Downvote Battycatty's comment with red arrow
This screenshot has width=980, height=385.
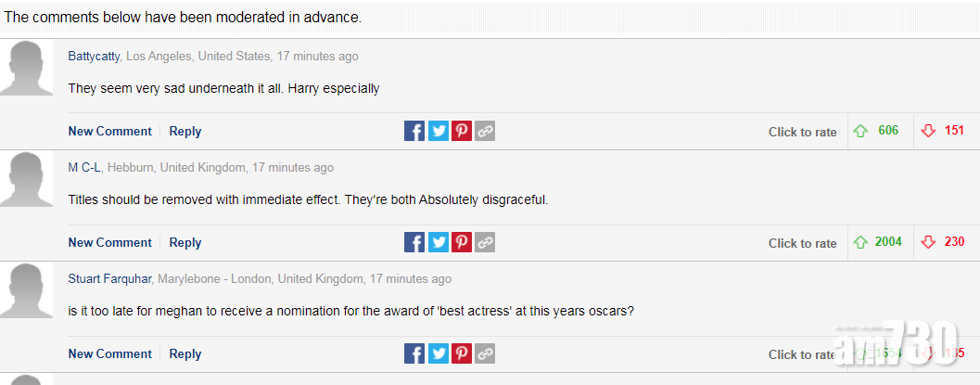point(928,131)
